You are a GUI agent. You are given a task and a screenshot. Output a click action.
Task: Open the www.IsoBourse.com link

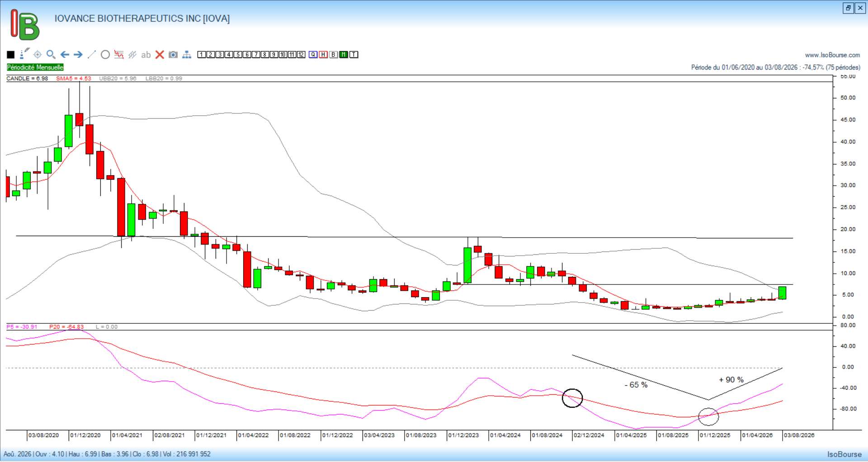pyautogui.click(x=832, y=55)
